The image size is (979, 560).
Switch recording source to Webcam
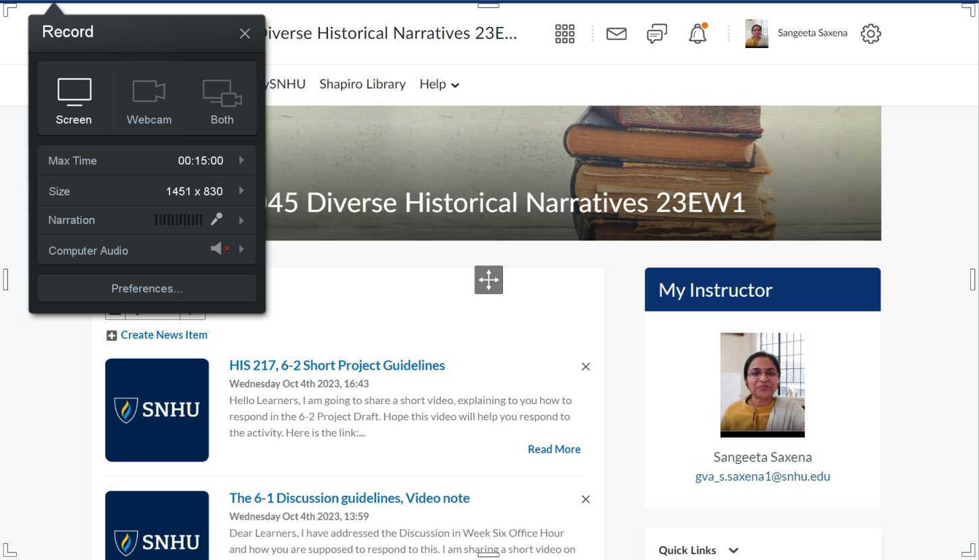[149, 98]
